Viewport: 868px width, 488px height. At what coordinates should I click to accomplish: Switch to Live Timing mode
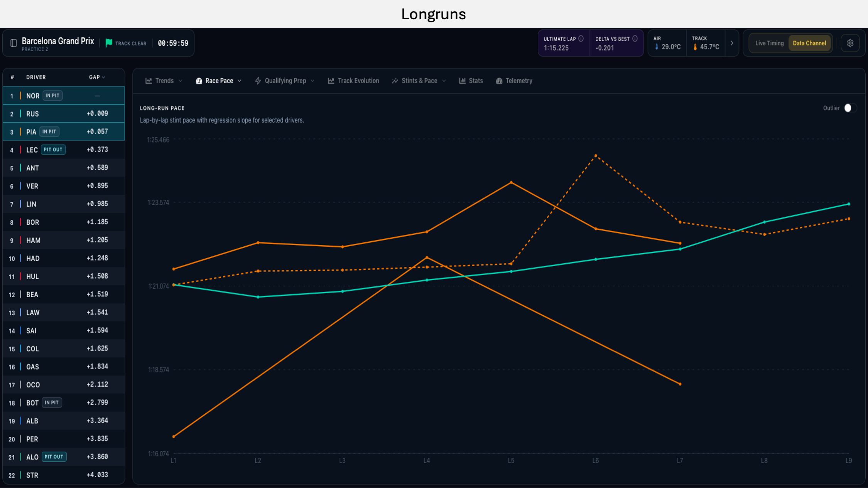point(769,43)
